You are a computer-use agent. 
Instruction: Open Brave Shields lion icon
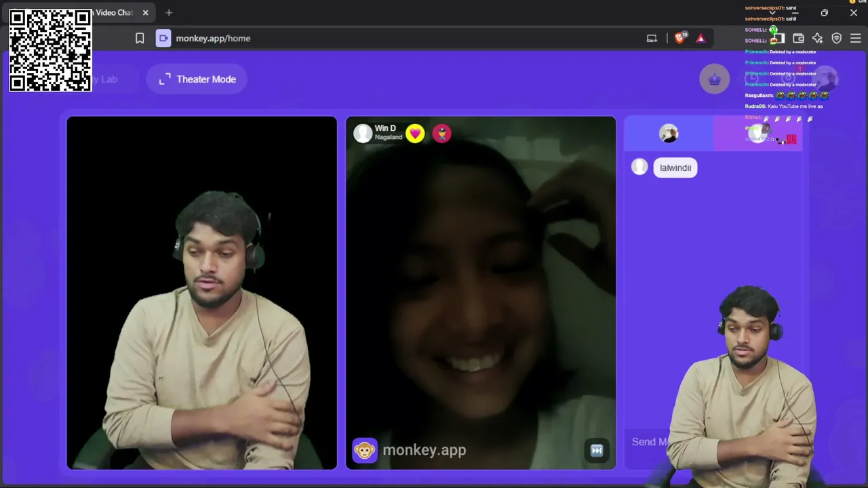[x=680, y=38]
